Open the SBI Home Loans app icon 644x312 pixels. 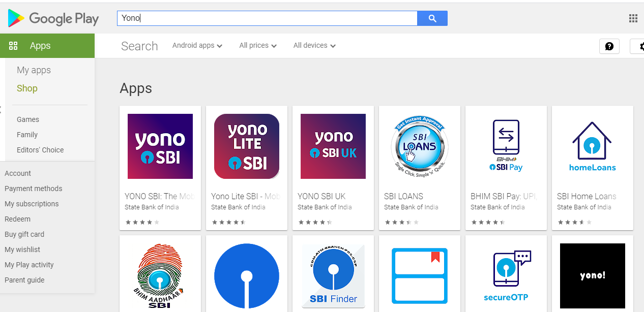click(x=593, y=146)
